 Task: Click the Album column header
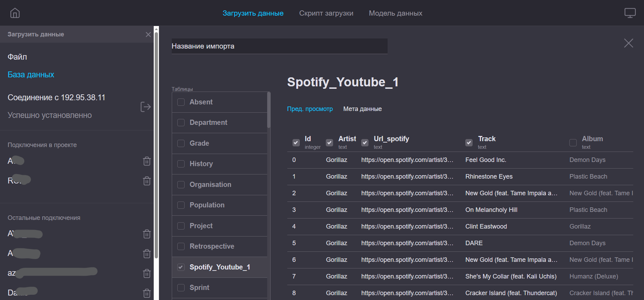click(x=592, y=139)
